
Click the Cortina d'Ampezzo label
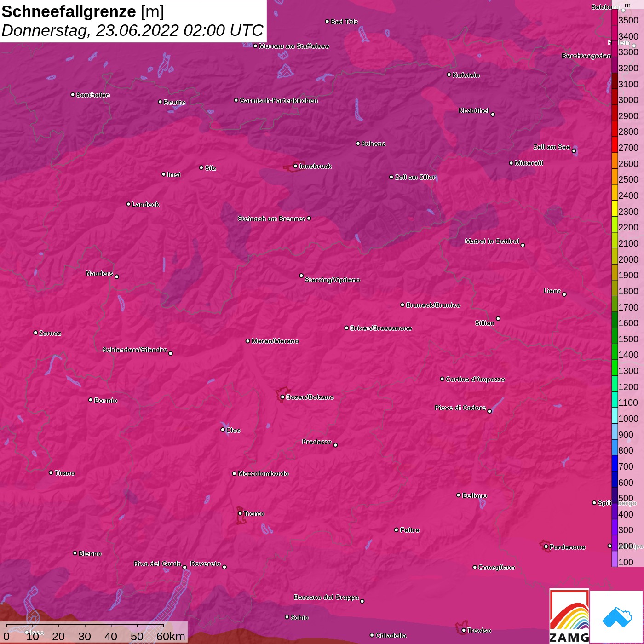pyautogui.click(x=475, y=379)
